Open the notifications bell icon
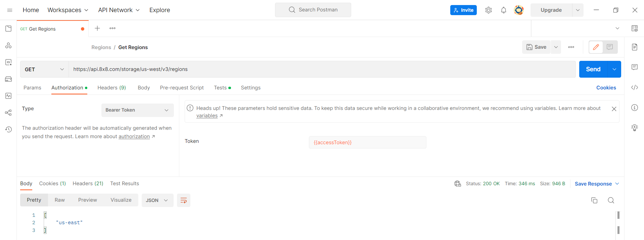644x240 pixels. click(x=504, y=10)
